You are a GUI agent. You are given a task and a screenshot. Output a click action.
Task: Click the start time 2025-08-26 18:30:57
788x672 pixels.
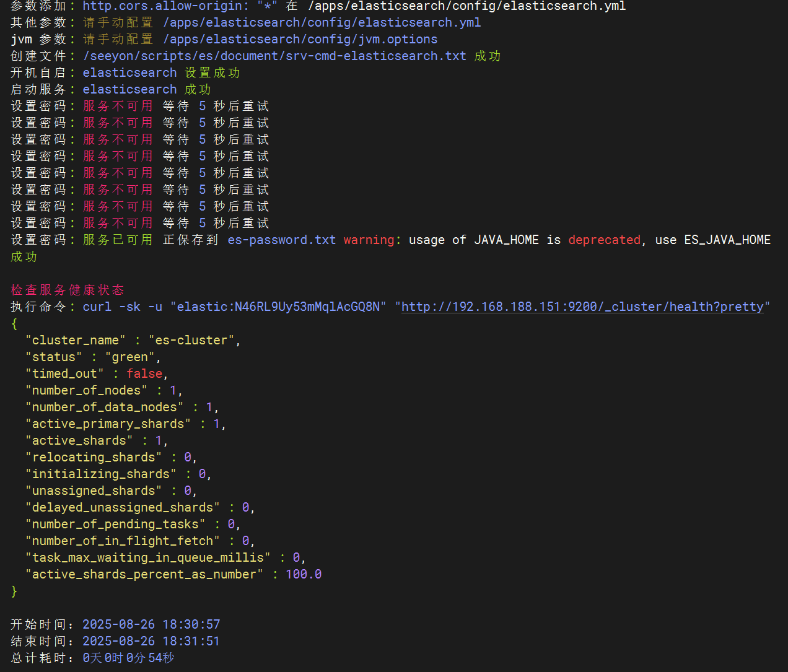pyautogui.click(x=151, y=624)
